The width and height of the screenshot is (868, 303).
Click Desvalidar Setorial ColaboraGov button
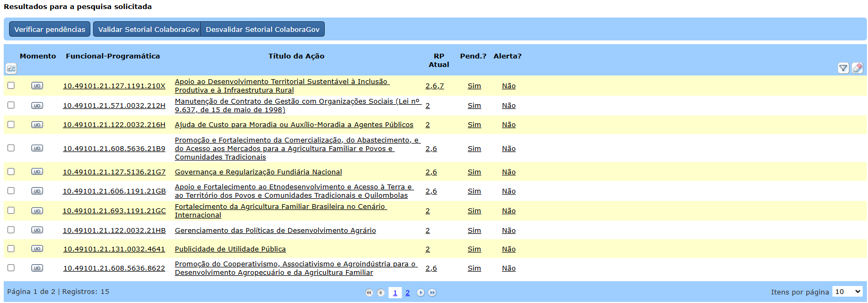(263, 29)
